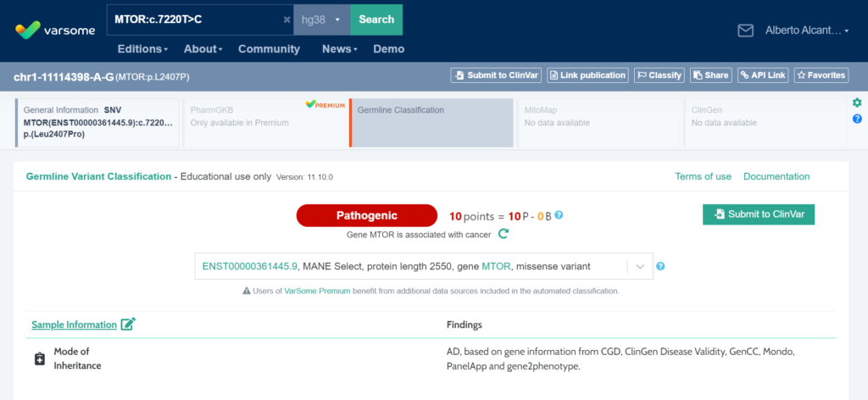Open the hg38 genome dropdown
The image size is (868, 400).
322,19
